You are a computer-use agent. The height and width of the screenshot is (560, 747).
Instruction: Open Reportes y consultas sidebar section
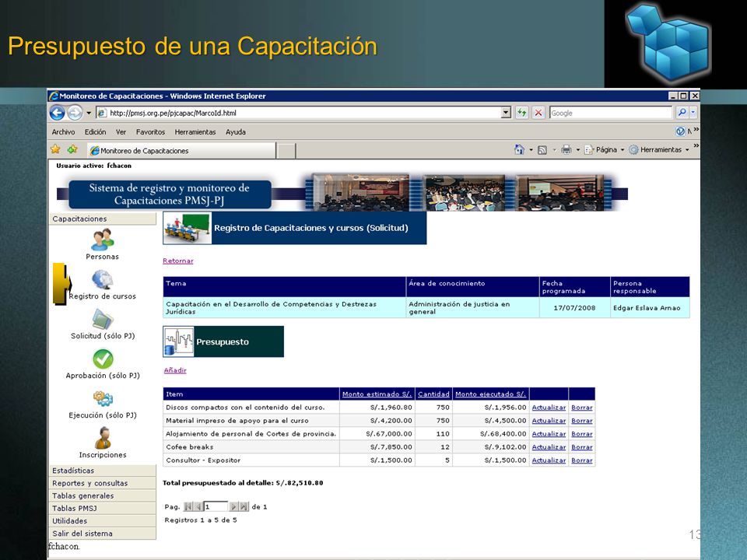click(x=103, y=483)
